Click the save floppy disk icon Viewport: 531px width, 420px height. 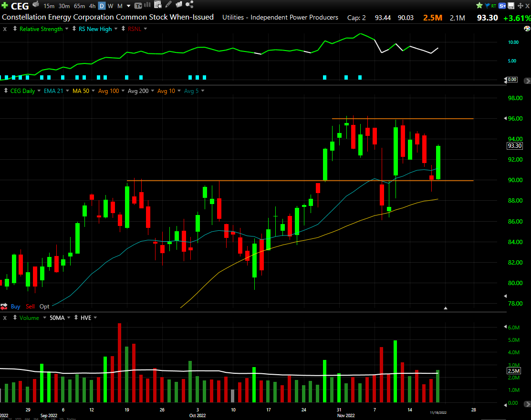tap(511, 6)
